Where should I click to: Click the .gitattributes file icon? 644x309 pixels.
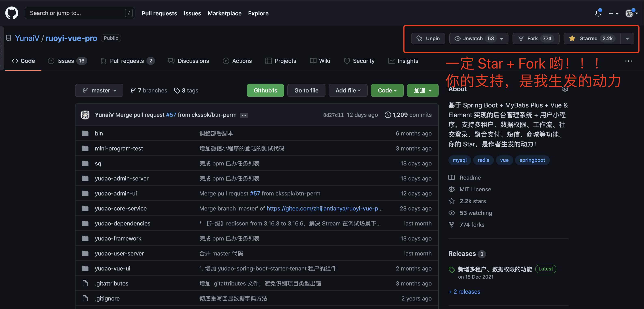click(85, 283)
